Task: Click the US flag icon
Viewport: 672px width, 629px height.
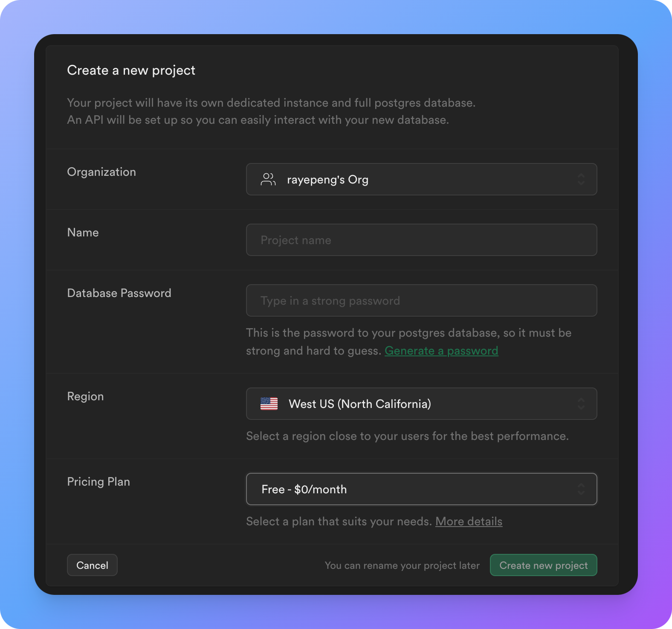Action: 269,404
